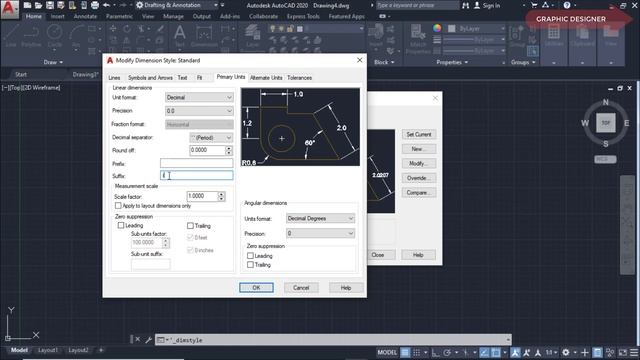Click the Undo arrow icon
640x360 pixels.
[x=107, y=5]
